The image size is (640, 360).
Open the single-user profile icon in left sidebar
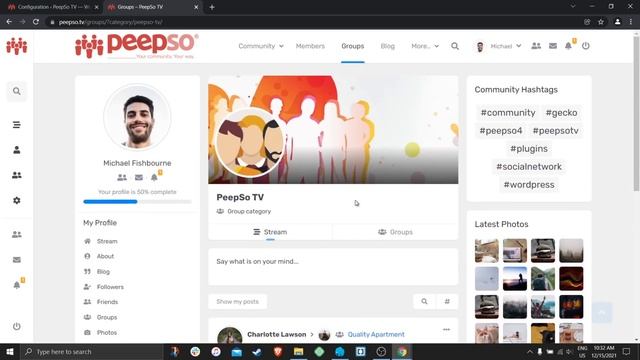point(16,150)
